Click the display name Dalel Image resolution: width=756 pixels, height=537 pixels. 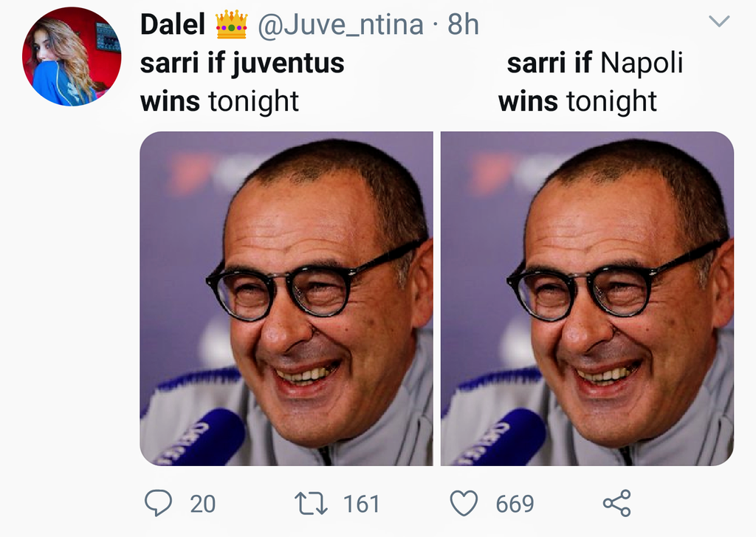(173, 25)
